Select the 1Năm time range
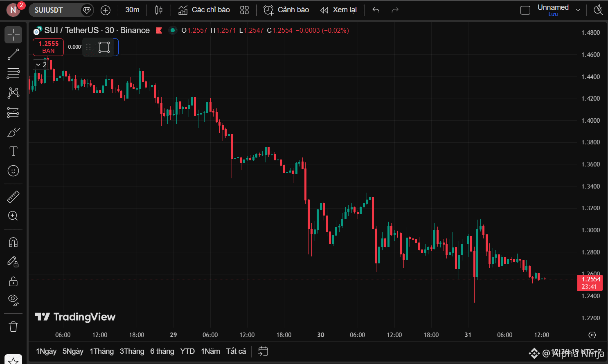608x364 pixels. (210, 351)
